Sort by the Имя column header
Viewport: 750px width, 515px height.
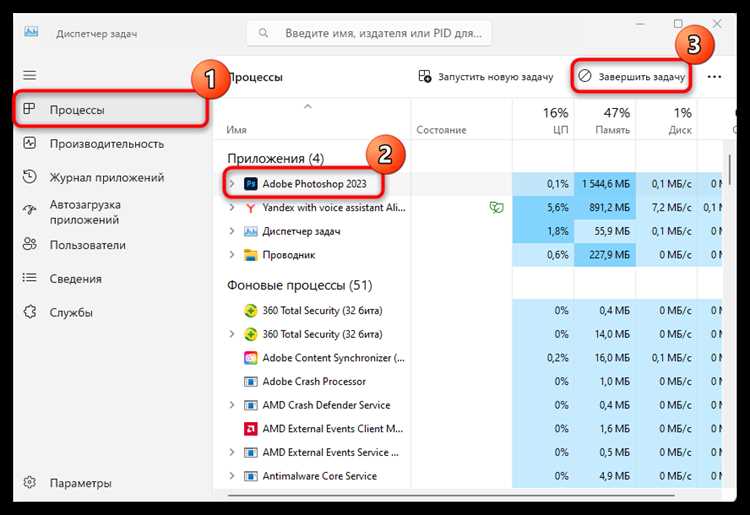tap(312, 119)
